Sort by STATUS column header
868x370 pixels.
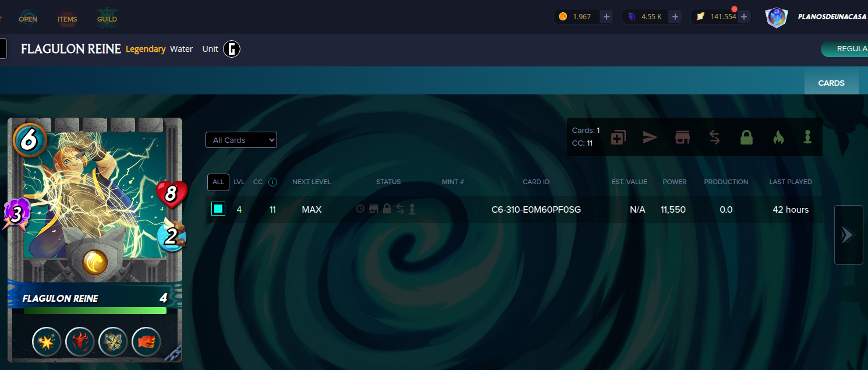click(x=388, y=182)
